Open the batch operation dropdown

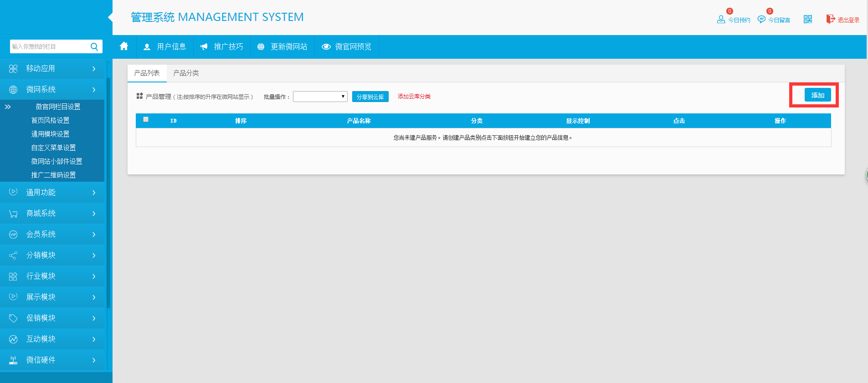[x=320, y=97]
